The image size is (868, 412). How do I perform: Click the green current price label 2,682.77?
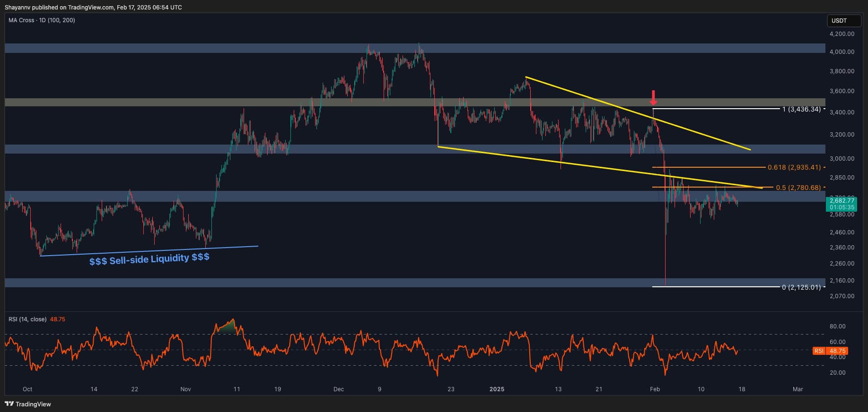[x=842, y=201]
